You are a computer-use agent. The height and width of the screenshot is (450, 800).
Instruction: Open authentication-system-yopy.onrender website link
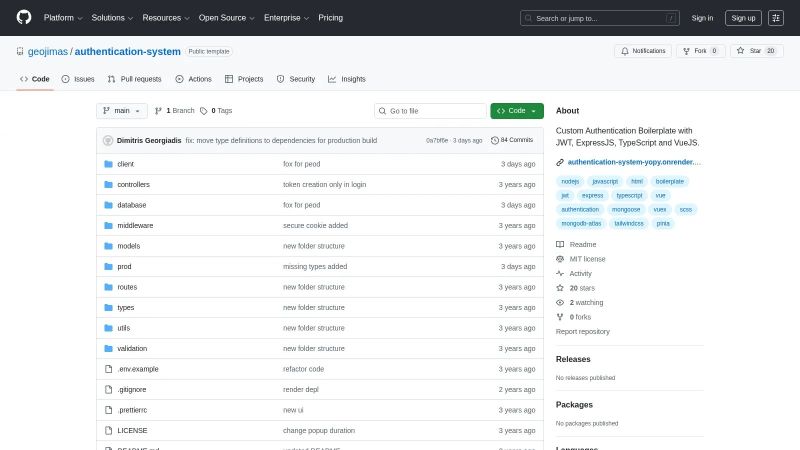click(x=634, y=162)
